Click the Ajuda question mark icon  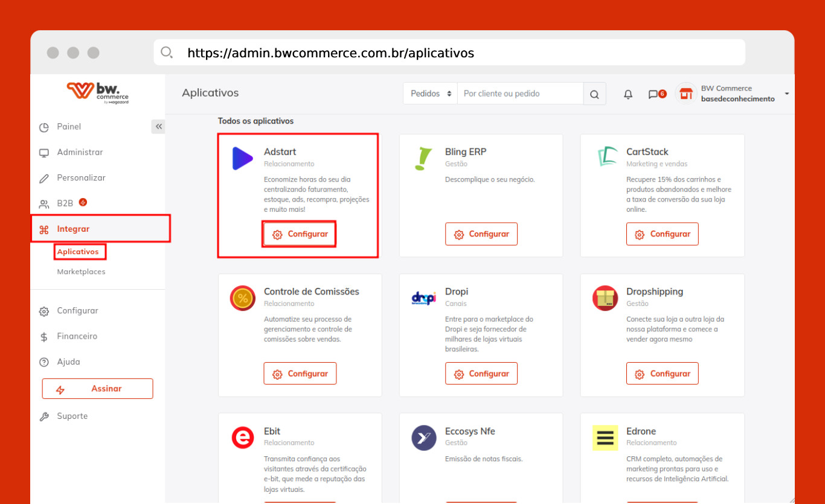tap(43, 362)
